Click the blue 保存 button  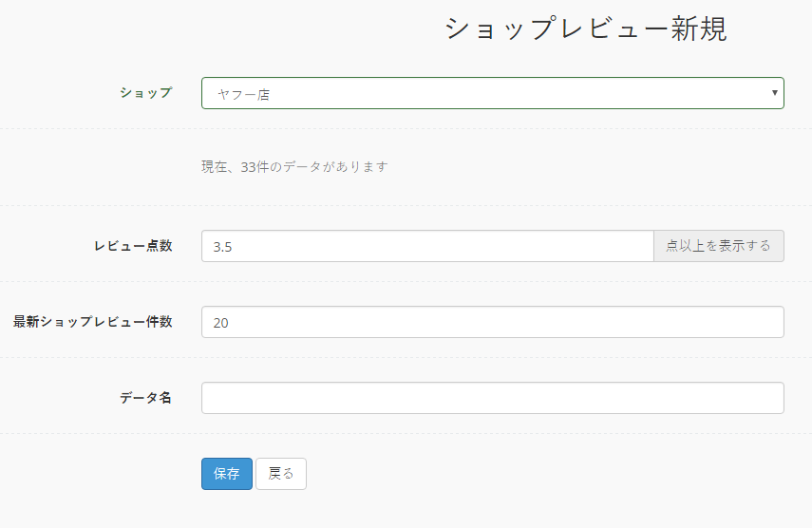227,474
